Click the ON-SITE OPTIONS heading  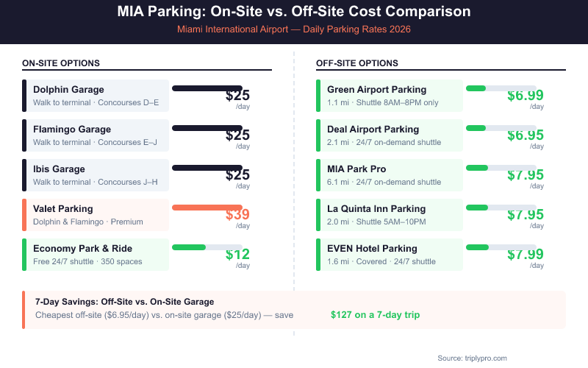point(61,63)
